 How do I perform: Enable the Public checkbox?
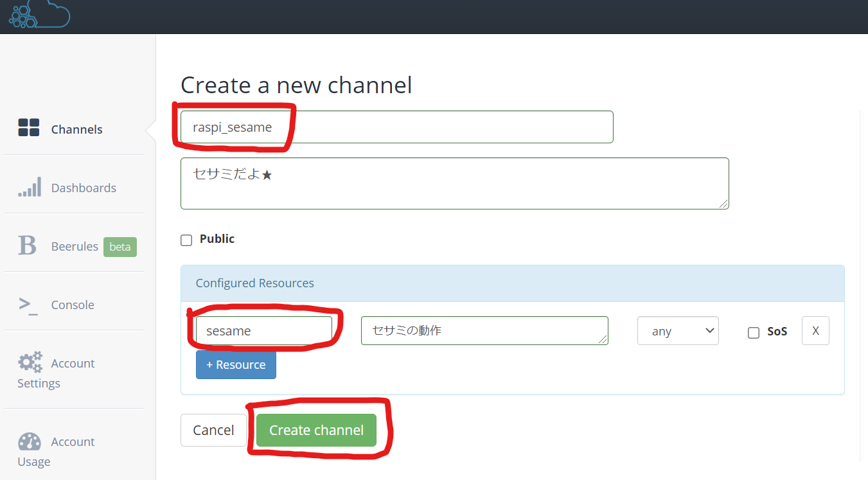coord(186,240)
